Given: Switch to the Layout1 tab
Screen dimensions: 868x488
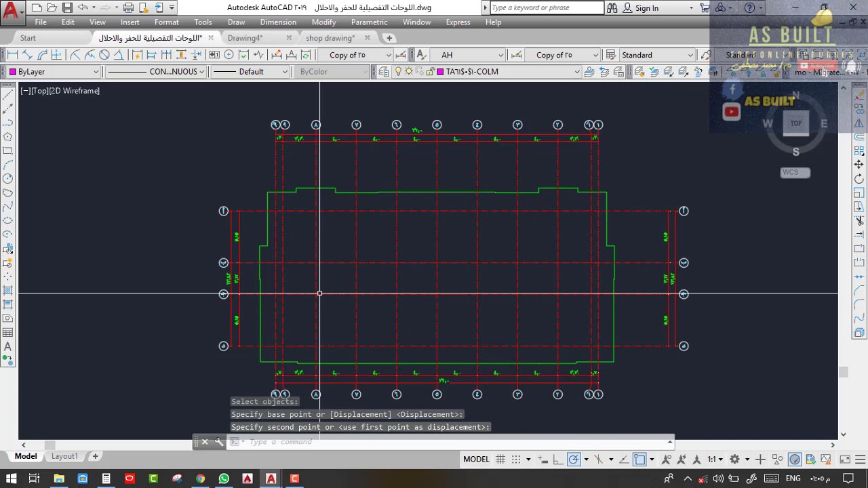Looking at the screenshot, I should click(65, 456).
